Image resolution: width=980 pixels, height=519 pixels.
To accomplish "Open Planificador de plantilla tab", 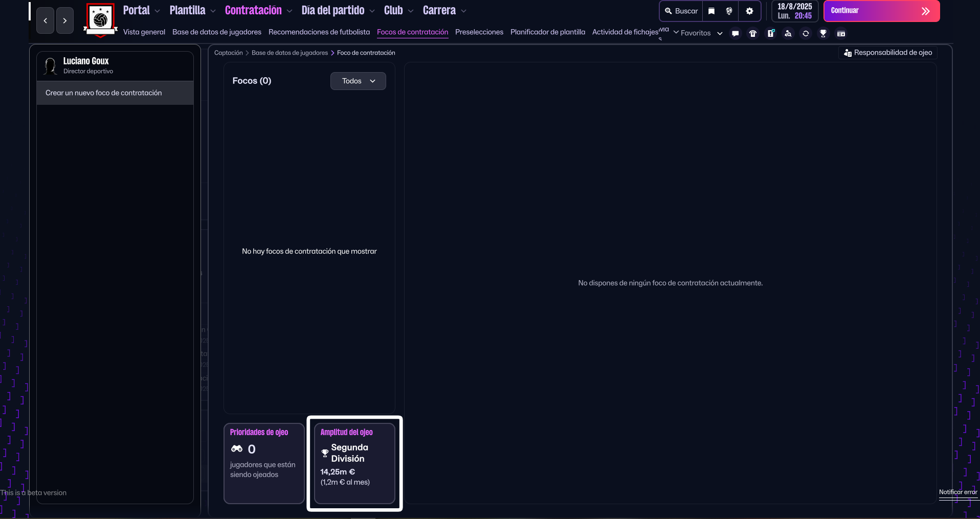I will coord(548,32).
